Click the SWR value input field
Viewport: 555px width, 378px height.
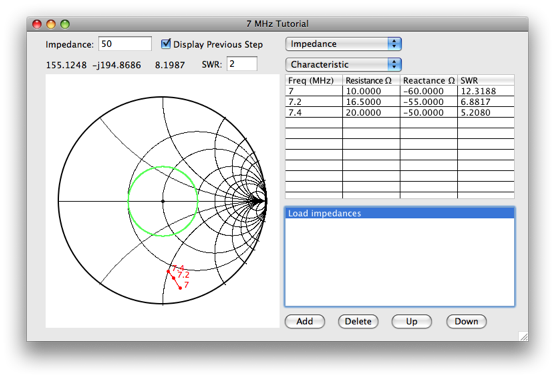(242, 64)
